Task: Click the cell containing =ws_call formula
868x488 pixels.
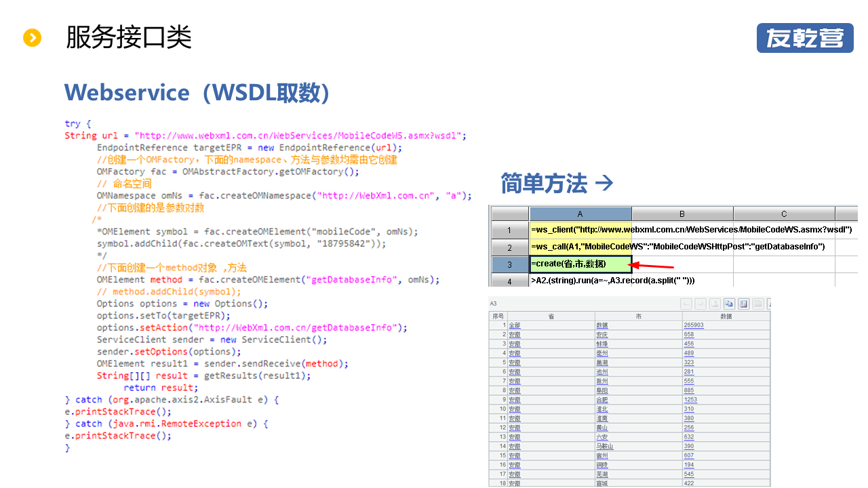Action: coord(580,247)
